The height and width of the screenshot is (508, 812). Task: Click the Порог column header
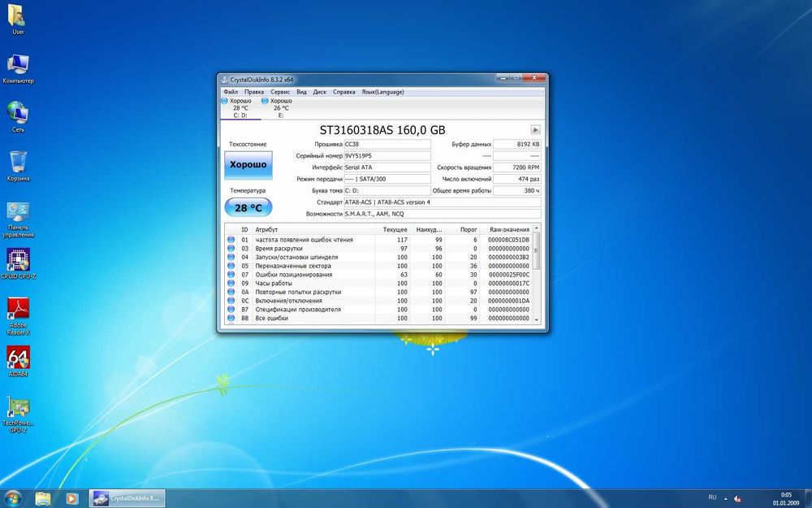pos(463,229)
